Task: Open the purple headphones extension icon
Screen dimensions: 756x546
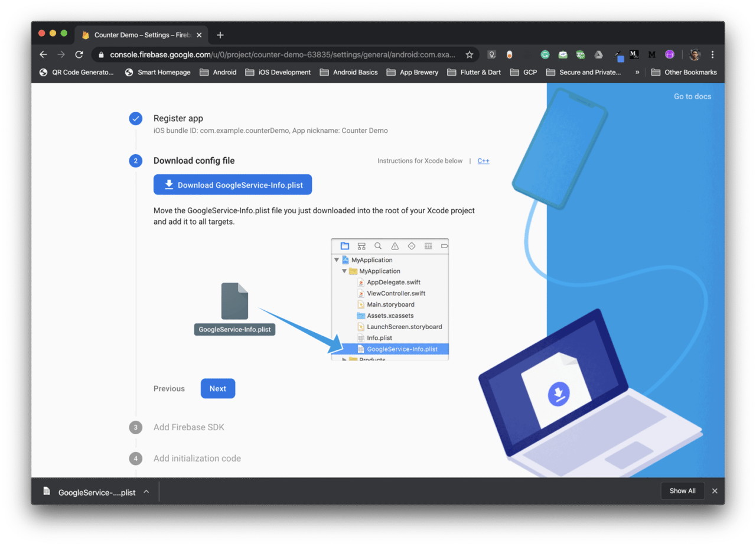Action: tap(669, 54)
